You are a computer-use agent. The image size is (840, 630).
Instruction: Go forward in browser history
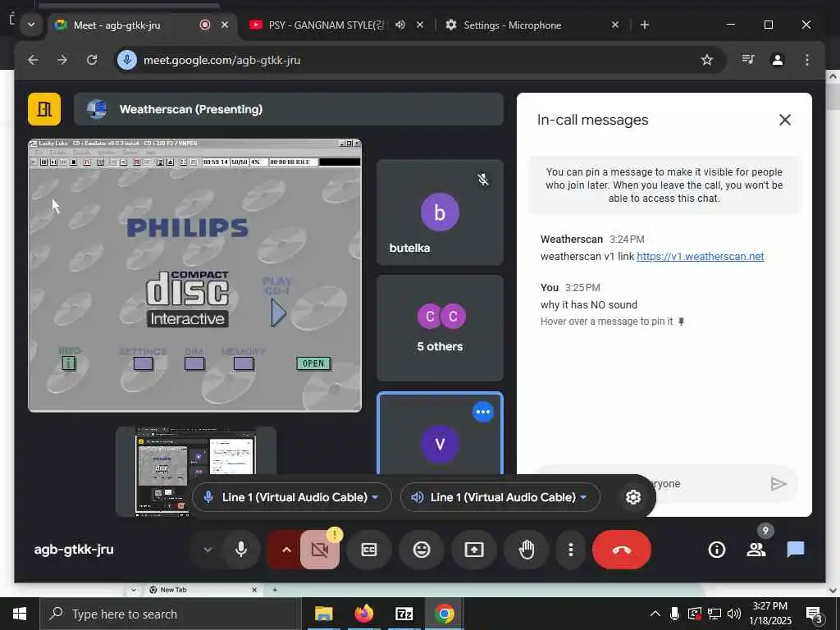(x=62, y=60)
